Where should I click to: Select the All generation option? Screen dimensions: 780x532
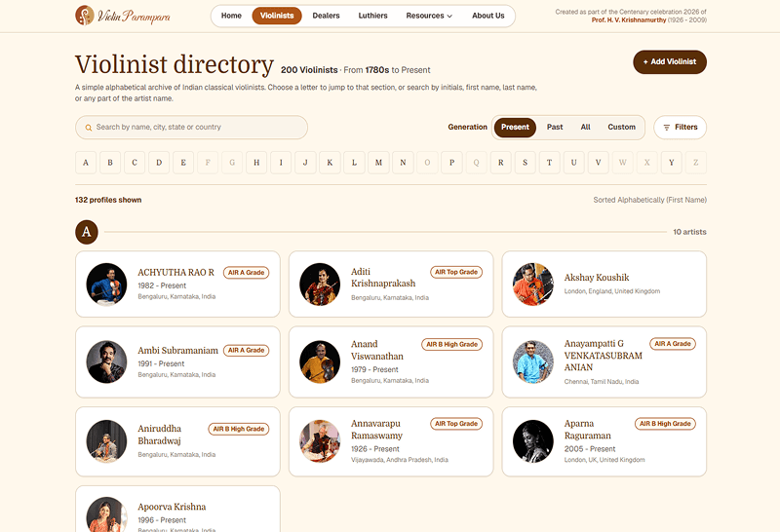click(586, 128)
